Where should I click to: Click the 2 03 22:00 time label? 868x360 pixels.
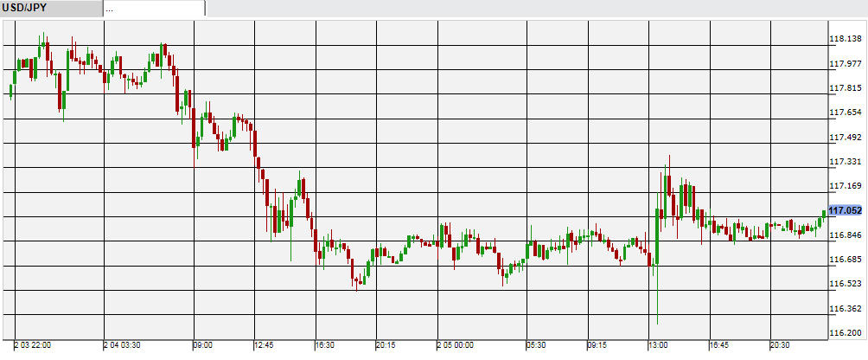click(x=33, y=344)
